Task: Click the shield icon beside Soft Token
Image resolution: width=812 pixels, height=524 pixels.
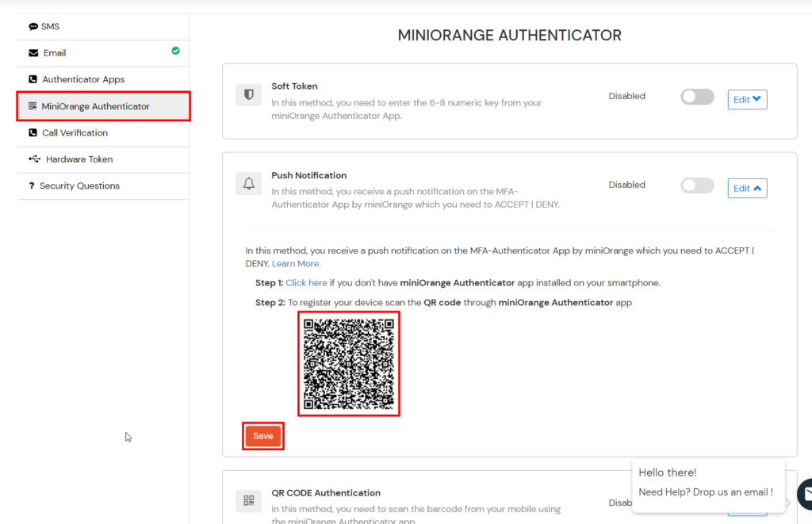Action: coord(248,95)
